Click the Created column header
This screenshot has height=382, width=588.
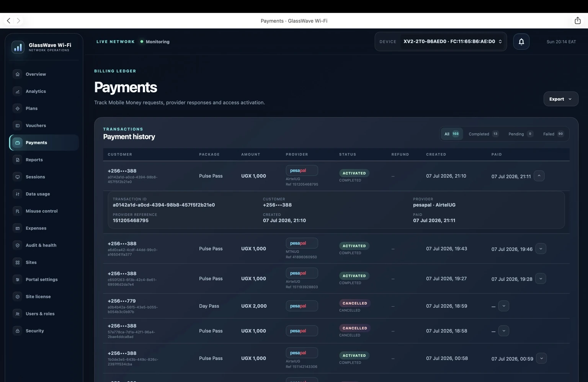[x=436, y=154]
